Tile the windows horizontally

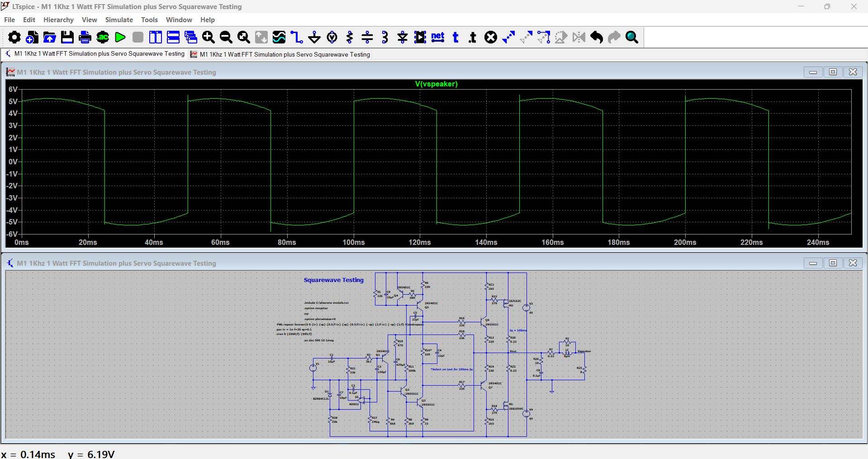pyautogui.click(x=173, y=37)
